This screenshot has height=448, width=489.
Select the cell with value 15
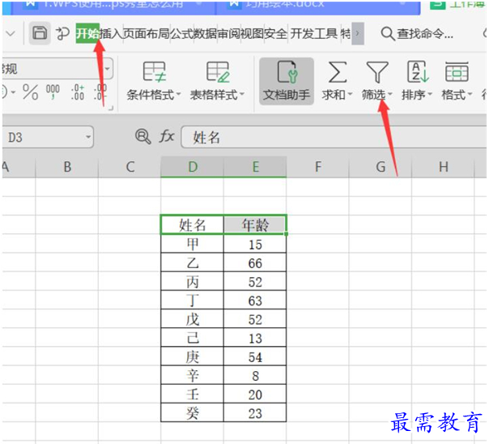255,244
